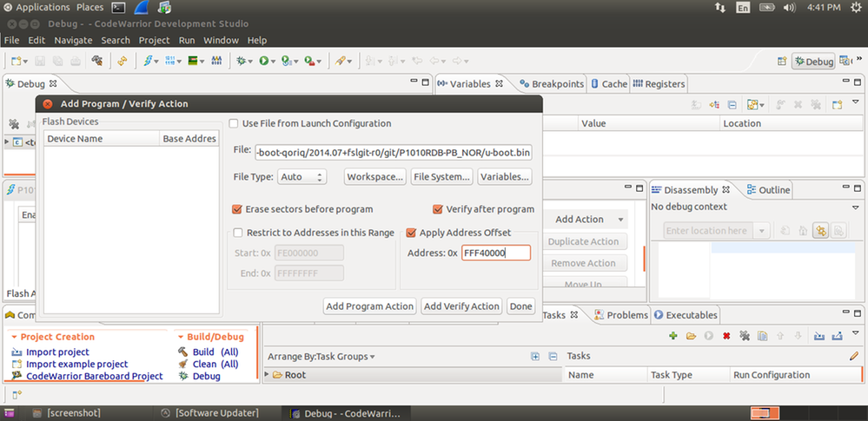Click the CodeWarrior Bareboard Project link
This screenshot has width=868, height=421.
(x=95, y=376)
